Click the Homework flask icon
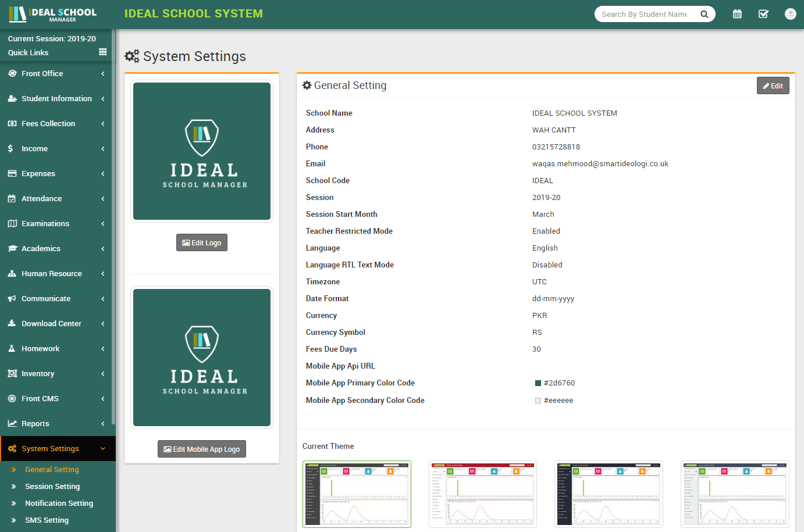The height and width of the screenshot is (532, 804). tap(12, 348)
